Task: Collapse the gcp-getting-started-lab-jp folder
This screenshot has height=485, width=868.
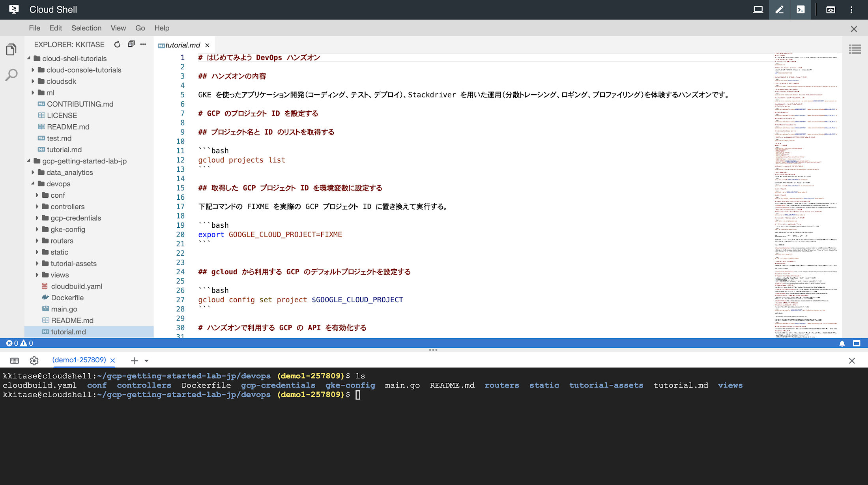Action: click(x=29, y=161)
